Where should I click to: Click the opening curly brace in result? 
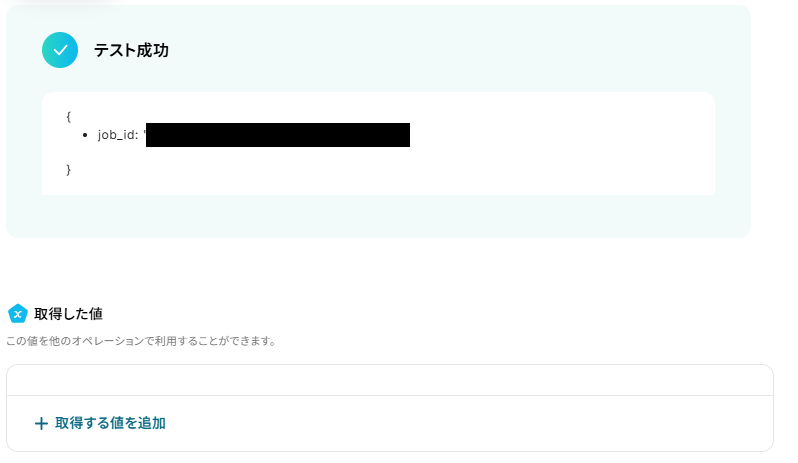tap(68, 117)
